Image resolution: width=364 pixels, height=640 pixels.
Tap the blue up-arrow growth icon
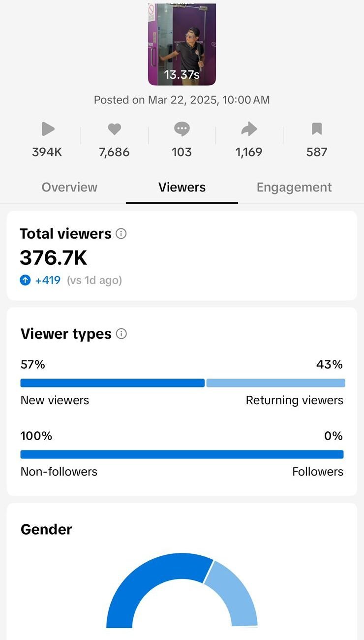coord(26,281)
